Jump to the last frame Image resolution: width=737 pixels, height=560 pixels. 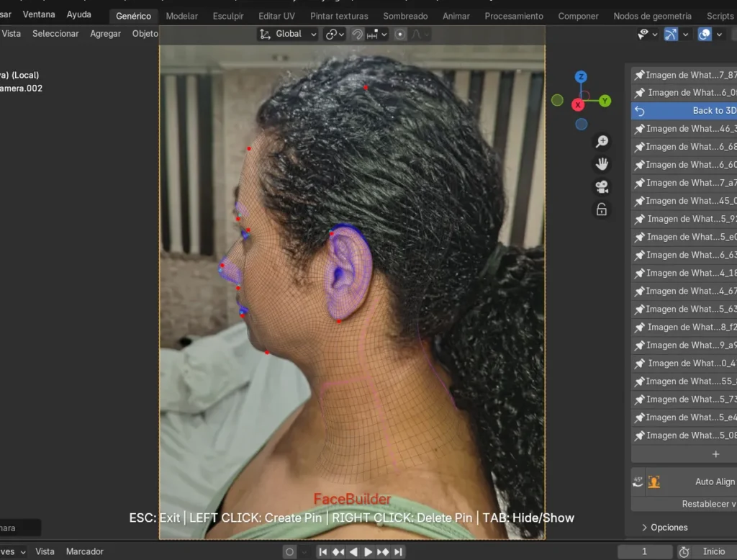pos(398,552)
